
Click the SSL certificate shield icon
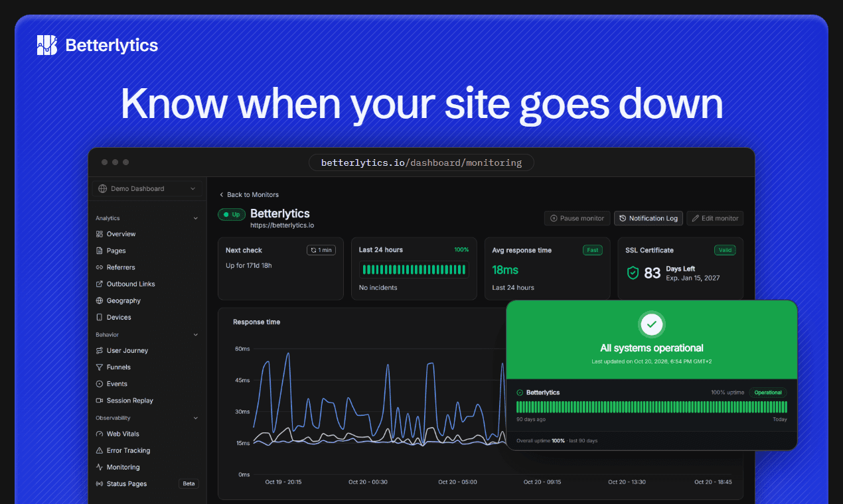[x=633, y=273]
